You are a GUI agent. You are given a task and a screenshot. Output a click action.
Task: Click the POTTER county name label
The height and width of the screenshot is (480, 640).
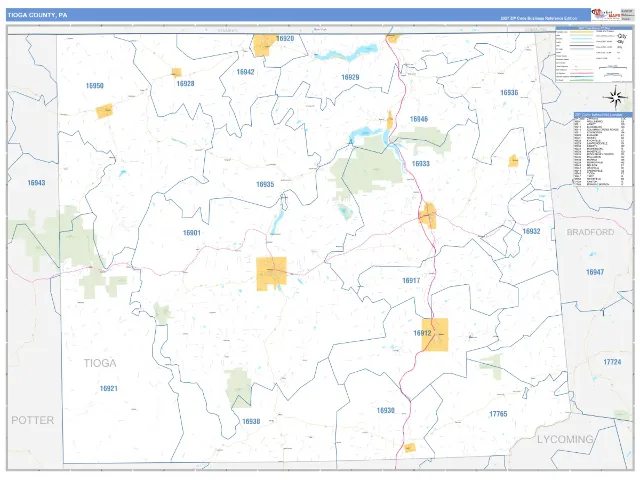click(x=32, y=420)
